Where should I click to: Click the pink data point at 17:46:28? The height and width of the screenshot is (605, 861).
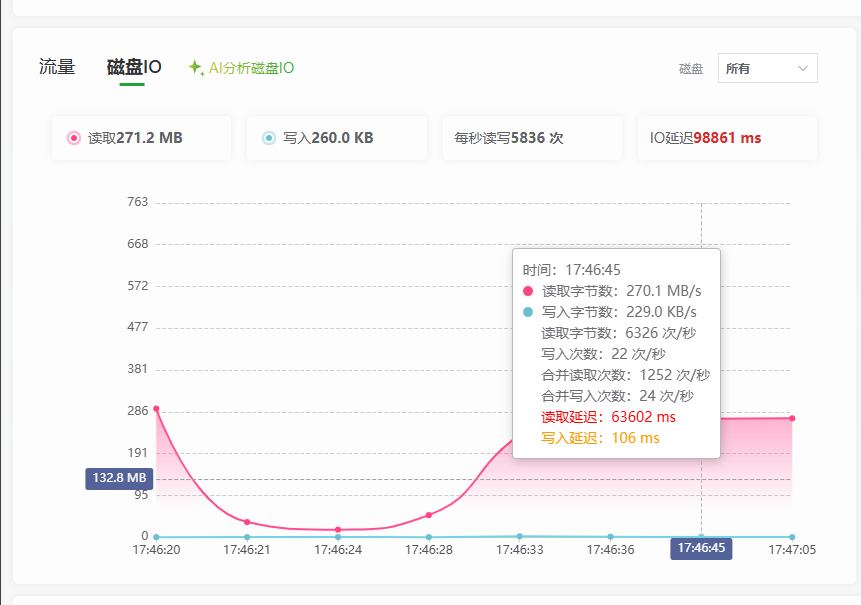[429, 515]
